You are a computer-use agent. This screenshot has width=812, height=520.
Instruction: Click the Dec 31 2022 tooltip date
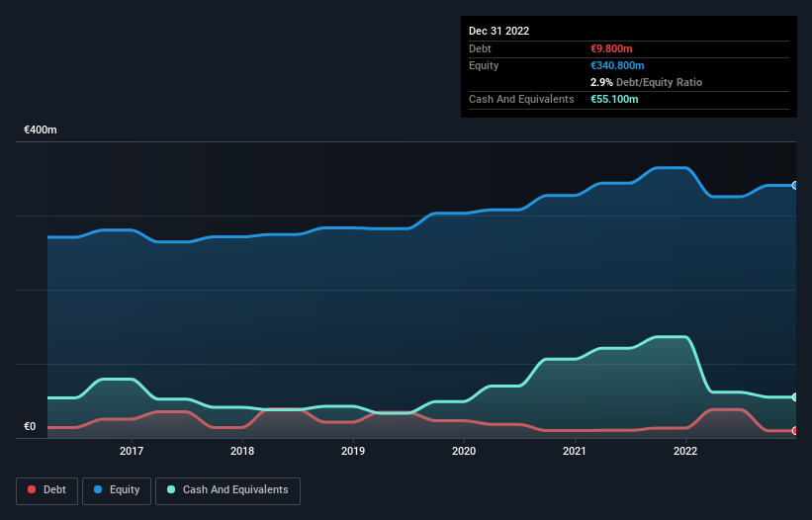[499, 31]
